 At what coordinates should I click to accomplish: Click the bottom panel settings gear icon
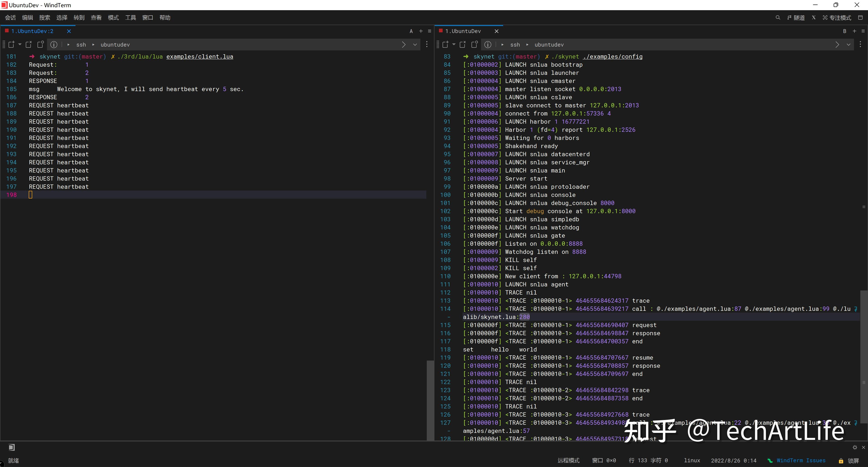click(x=855, y=448)
